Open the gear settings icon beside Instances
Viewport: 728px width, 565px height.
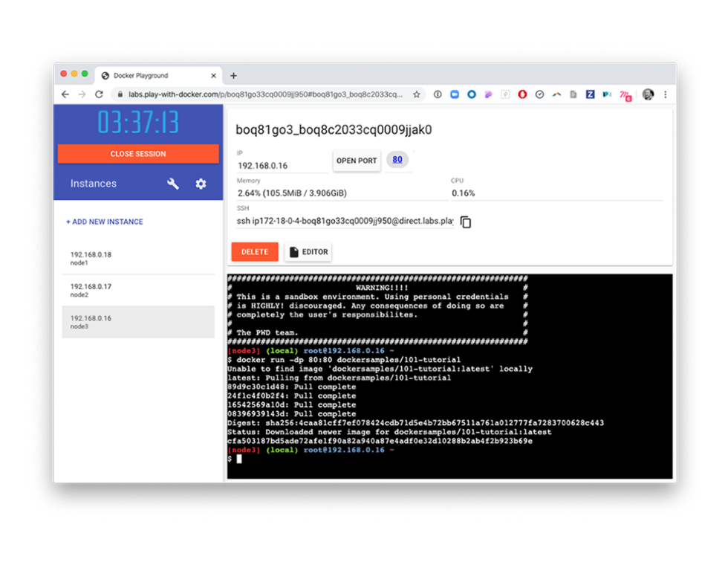[201, 184]
